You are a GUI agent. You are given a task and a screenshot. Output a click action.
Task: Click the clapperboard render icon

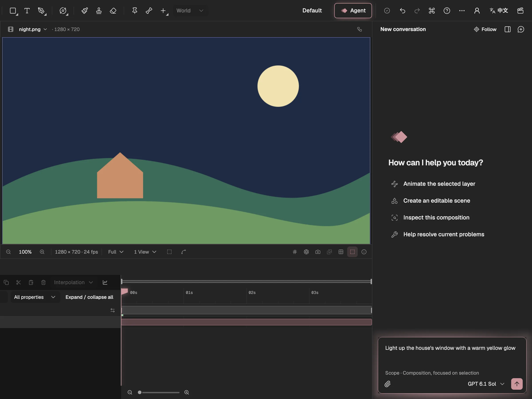(x=520, y=11)
